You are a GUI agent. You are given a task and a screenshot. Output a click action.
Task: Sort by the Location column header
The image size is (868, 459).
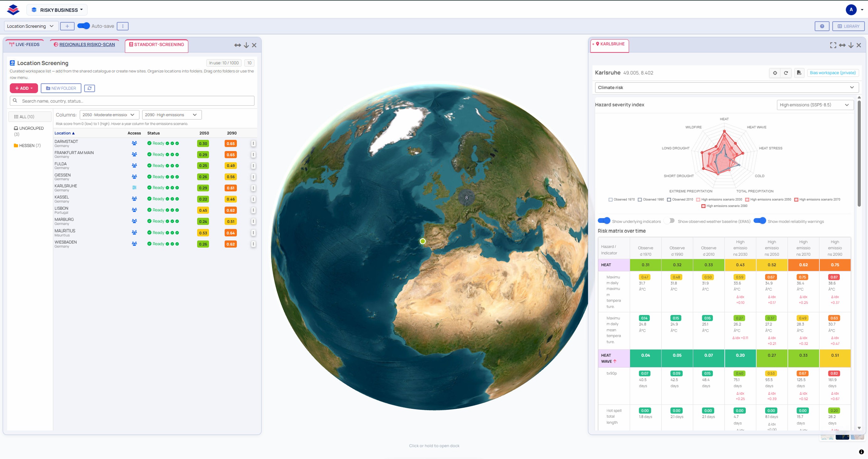point(65,133)
